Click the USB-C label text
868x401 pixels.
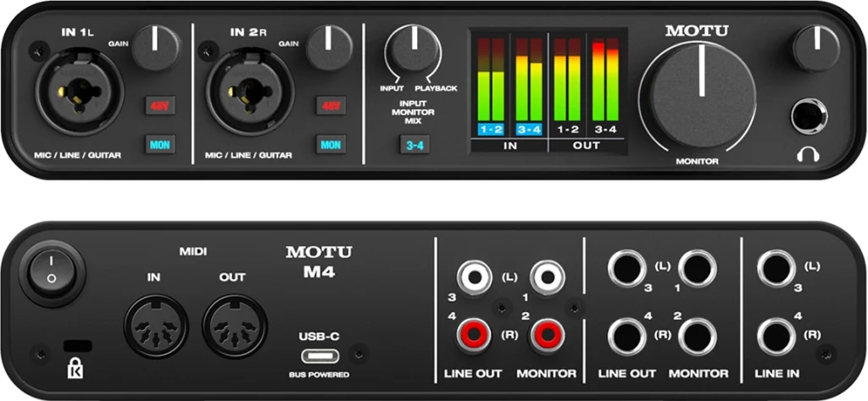(x=320, y=336)
